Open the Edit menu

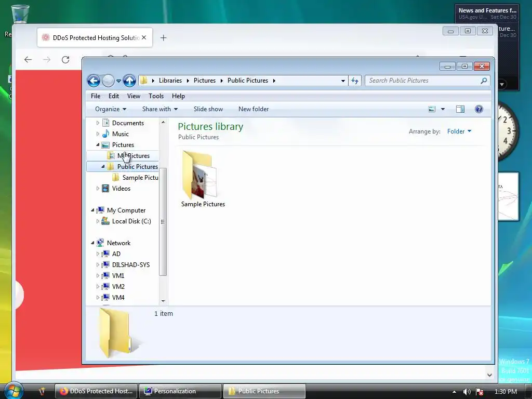coord(114,96)
